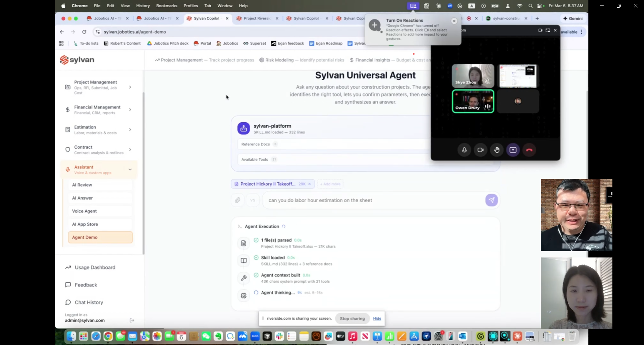Close the Turn On Reactions notification

pos(454,21)
